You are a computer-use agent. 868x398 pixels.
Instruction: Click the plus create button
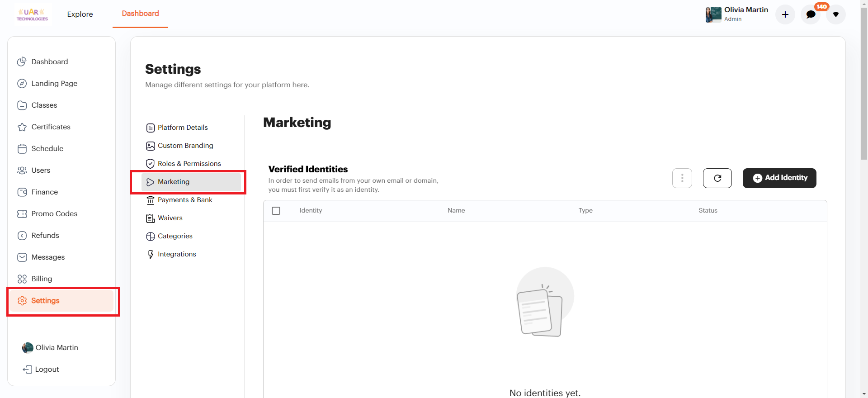point(785,14)
